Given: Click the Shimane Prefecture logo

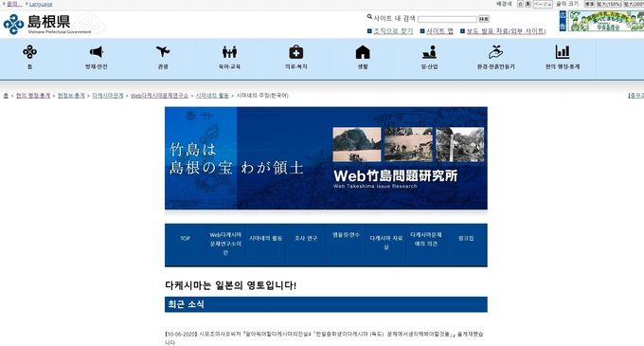Looking at the screenshot, I should pos(47,24).
